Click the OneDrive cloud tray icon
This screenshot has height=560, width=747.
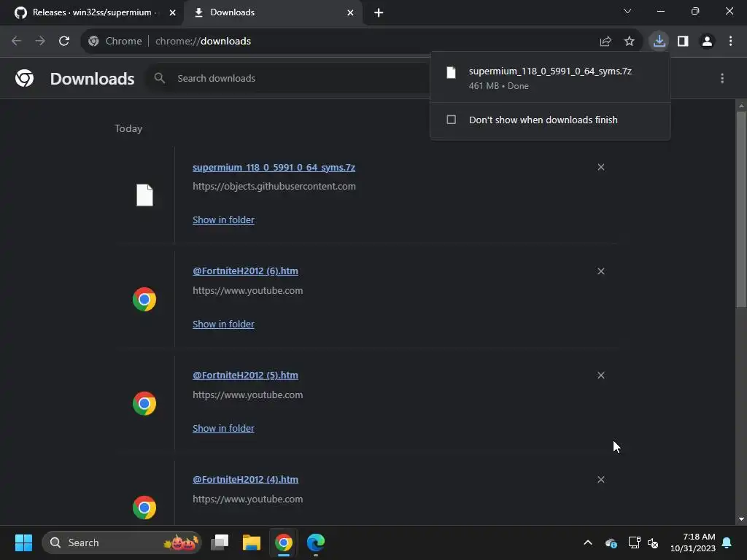[x=611, y=542]
